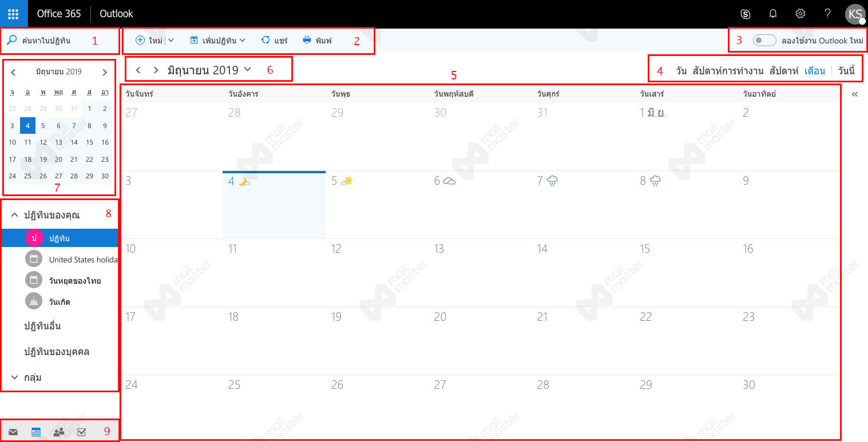
Task: Open the dropdown arrow next to ใหม่
Action: coord(171,40)
